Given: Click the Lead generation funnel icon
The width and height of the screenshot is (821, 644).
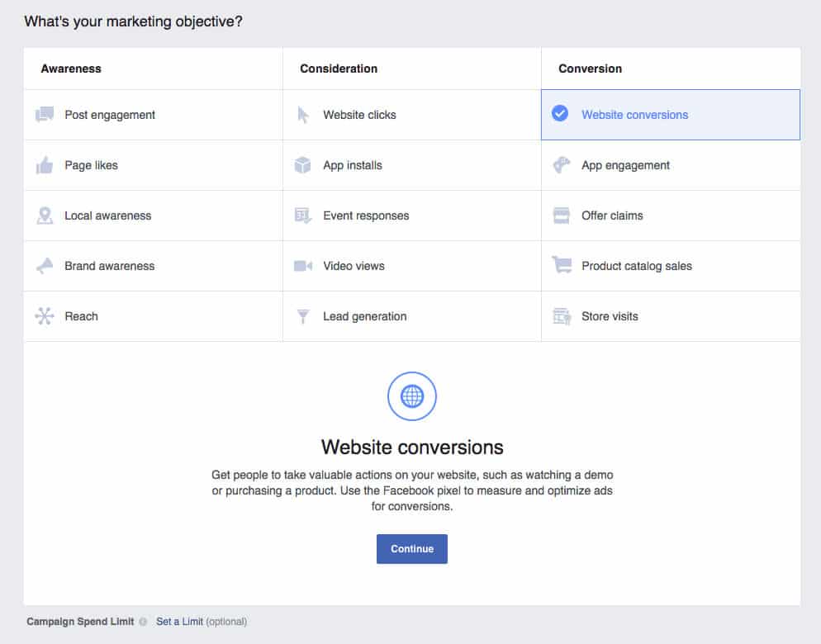Looking at the screenshot, I should pyautogui.click(x=302, y=316).
